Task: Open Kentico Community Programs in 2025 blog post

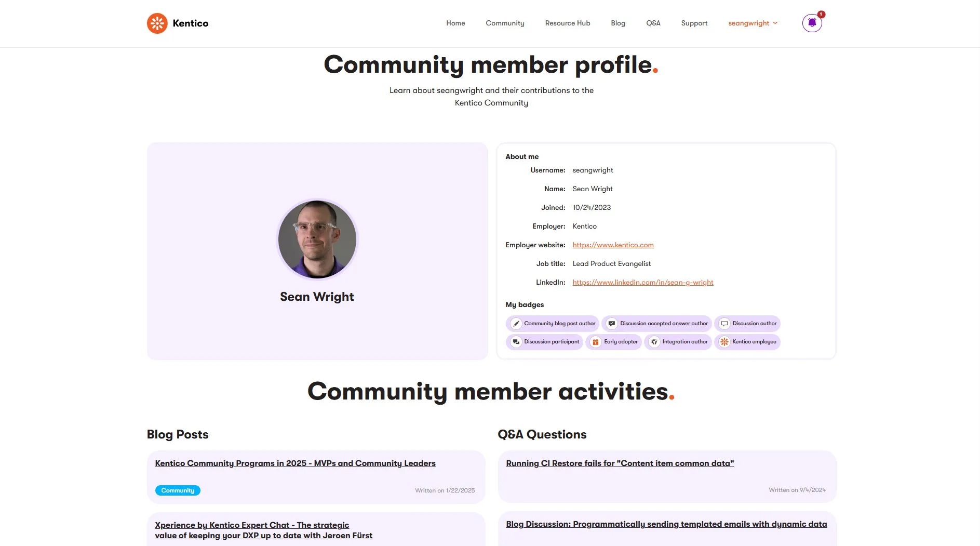Action: [295, 463]
